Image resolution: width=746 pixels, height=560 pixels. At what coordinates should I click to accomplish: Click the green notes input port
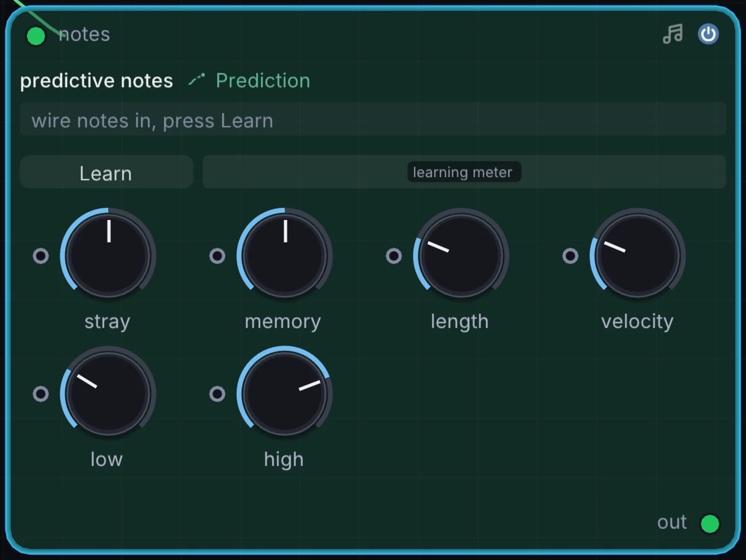click(36, 36)
